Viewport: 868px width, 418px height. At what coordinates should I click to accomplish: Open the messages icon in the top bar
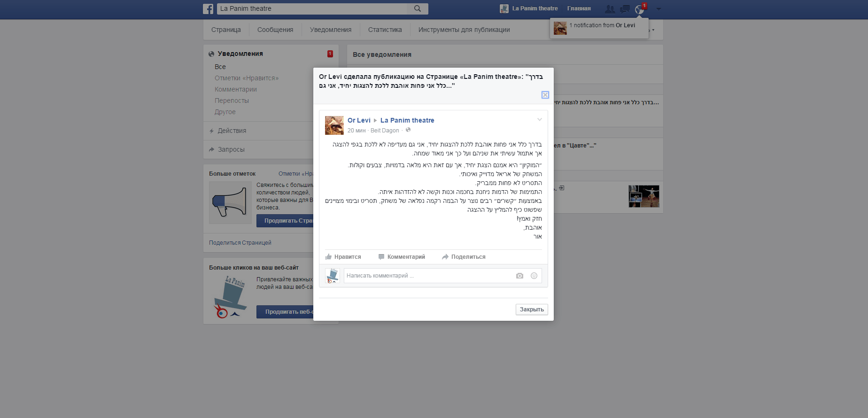click(625, 9)
